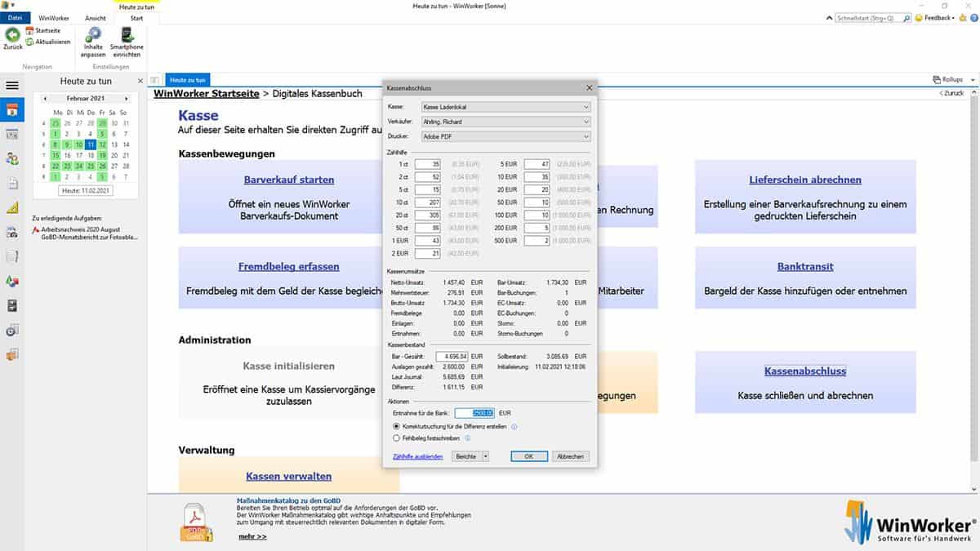Viewport: 980px width, 551px height.
Task: Open Inhalte anpassen settings icon
Action: (x=93, y=34)
